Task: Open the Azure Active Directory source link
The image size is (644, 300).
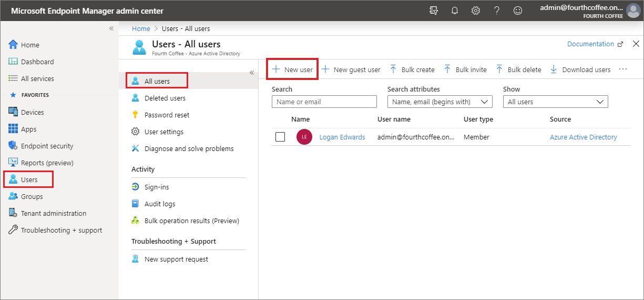Action: click(x=584, y=137)
